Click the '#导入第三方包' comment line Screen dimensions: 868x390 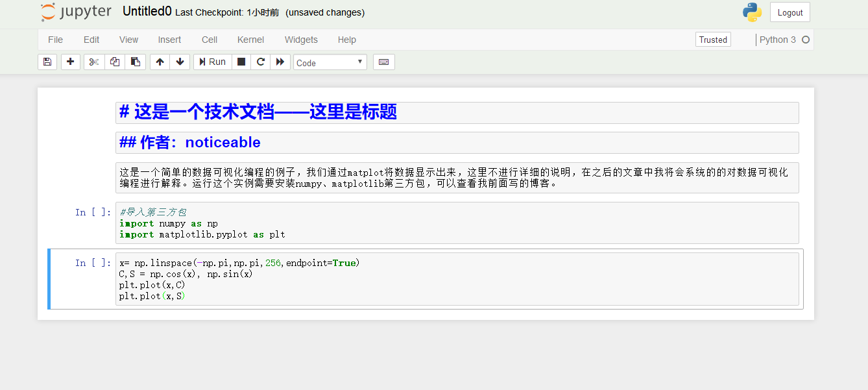coord(153,212)
